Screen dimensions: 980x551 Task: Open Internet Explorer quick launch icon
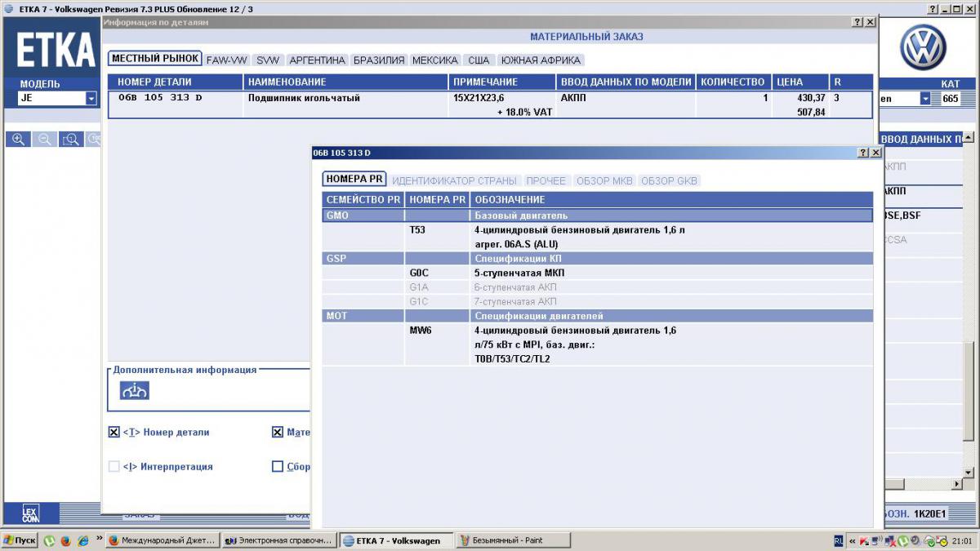(82, 540)
